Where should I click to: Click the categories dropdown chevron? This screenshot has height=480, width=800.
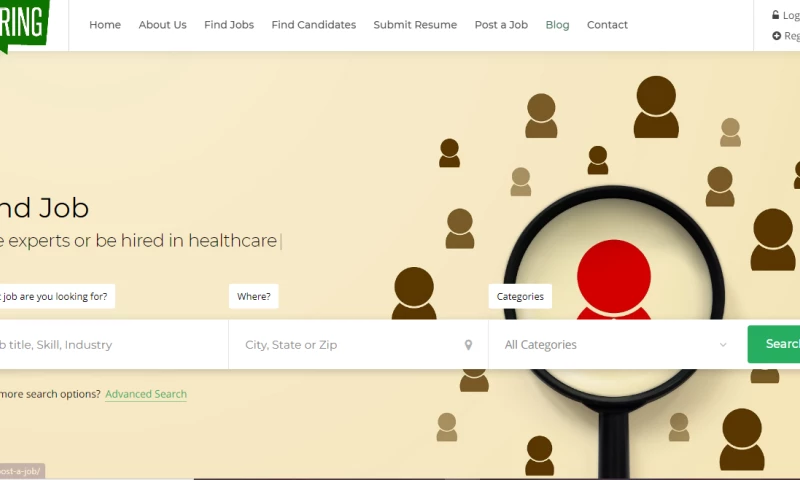723,345
